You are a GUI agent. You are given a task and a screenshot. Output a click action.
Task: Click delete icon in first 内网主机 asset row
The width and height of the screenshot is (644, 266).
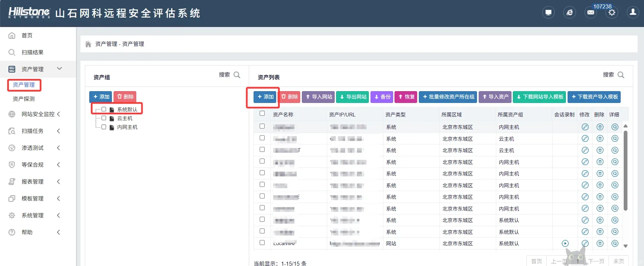[x=600, y=127]
